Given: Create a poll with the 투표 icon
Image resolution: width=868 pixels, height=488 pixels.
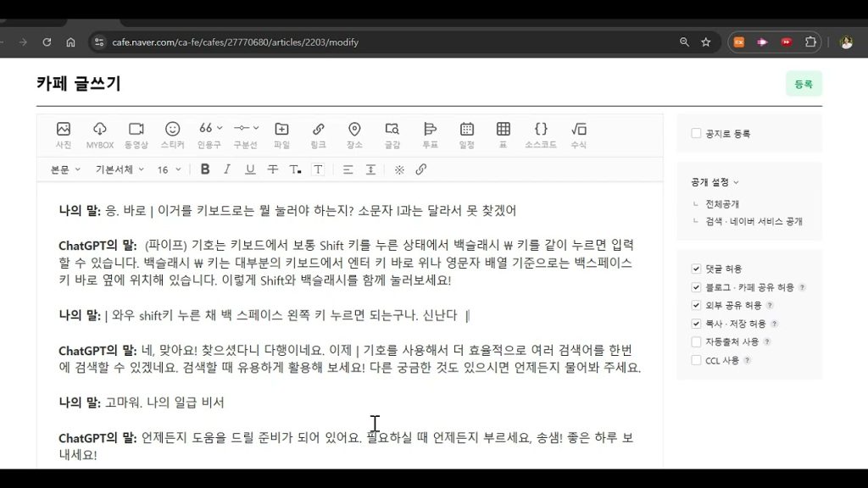Looking at the screenshot, I should click(x=430, y=134).
